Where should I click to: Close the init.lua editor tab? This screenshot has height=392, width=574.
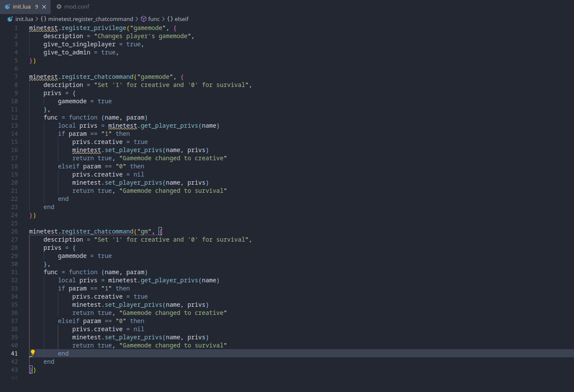44,7
